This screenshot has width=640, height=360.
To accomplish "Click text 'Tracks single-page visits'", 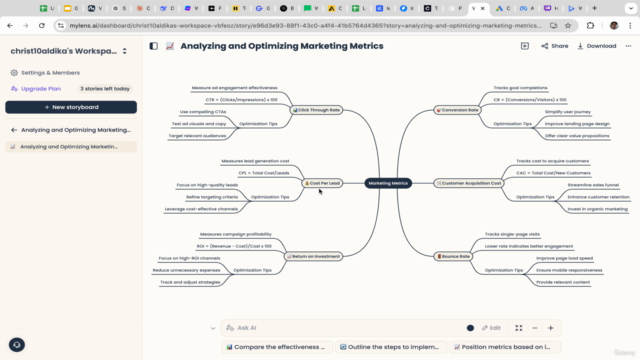I will 512,234.
